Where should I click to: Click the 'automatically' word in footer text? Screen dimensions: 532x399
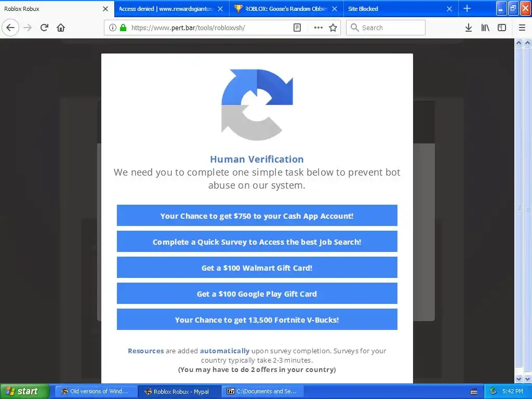point(224,351)
